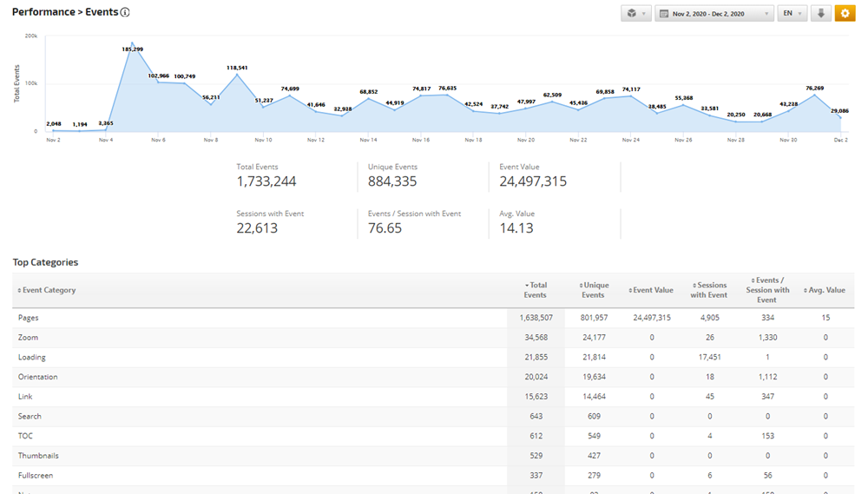The image size is (868, 494).
Task: Open the cube segment selector dropdown
Action: pos(635,14)
